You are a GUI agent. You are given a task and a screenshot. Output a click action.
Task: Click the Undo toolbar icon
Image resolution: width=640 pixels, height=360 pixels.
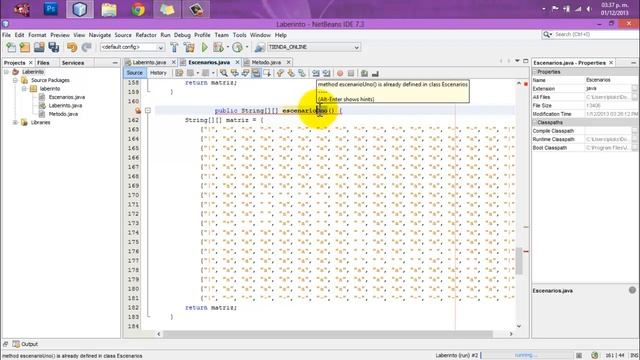click(x=72, y=47)
